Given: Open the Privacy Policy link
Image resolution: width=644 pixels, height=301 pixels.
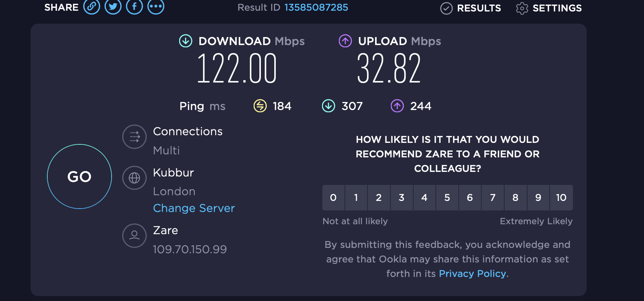Looking at the screenshot, I should point(472,273).
